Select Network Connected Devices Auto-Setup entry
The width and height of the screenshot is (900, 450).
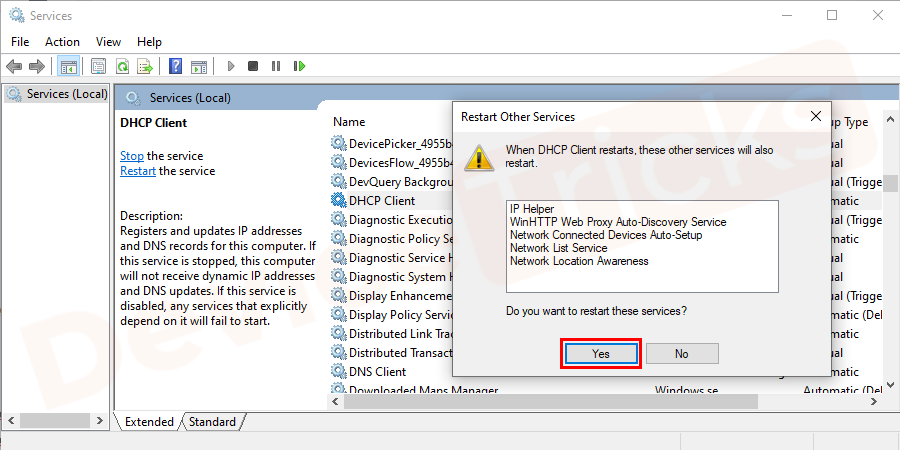tap(606, 235)
